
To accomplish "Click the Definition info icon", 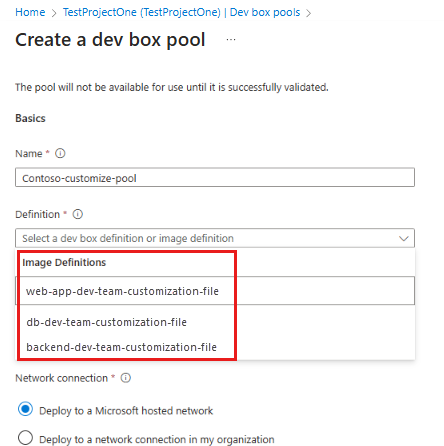I will (78, 214).
